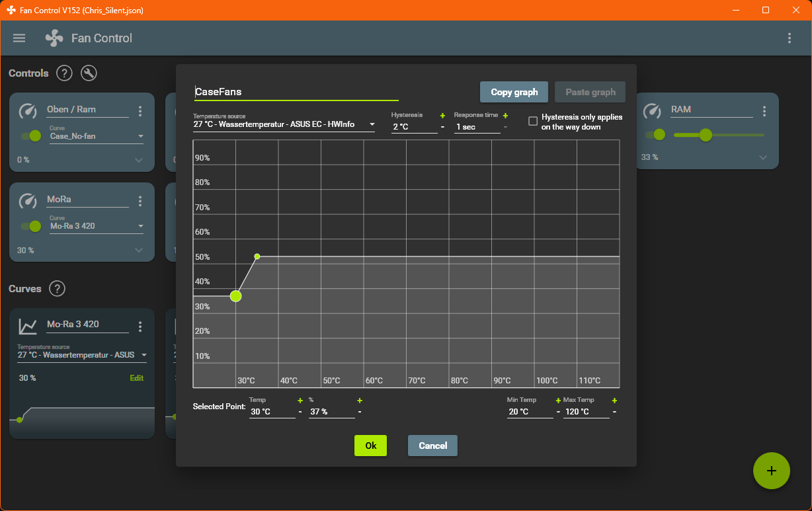Click the Oben / Ram name field
812x511 pixels.
[87, 110]
